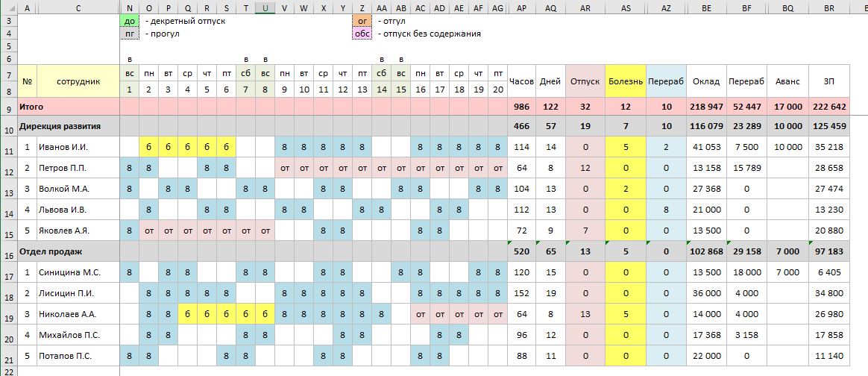The width and height of the screenshot is (868, 376).
Task: Select column header BR
Action: [x=828, y=7]
